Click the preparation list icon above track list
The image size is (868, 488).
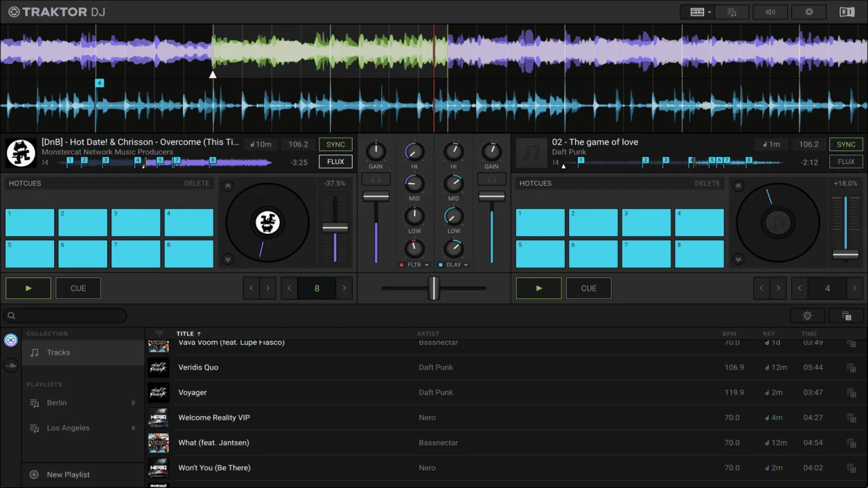click(x=846, y=316)
